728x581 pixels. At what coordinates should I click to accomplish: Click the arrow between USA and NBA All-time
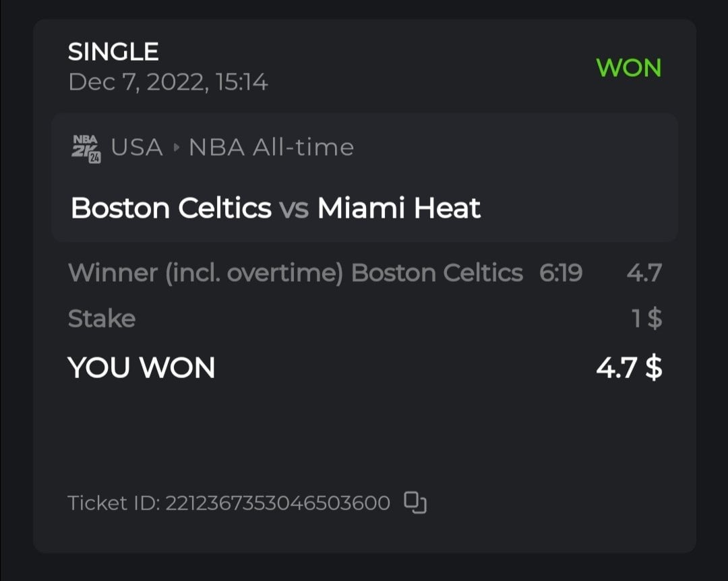click(x=177, y=147)
